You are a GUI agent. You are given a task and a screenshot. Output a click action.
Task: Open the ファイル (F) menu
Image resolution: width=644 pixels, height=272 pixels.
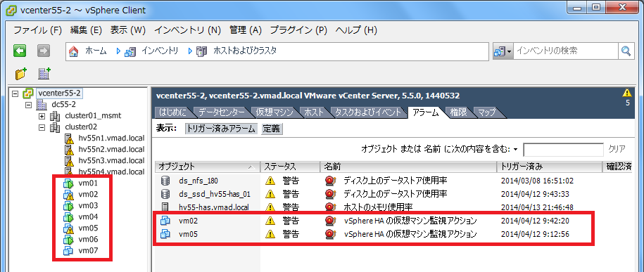pos(38,30)
